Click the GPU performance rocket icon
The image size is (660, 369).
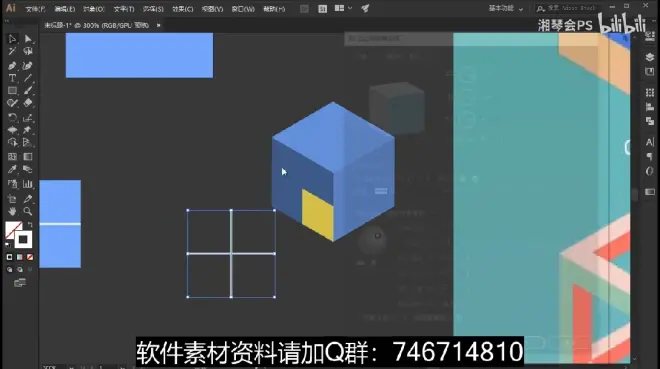pyautogui.click(x=365, y=8)
